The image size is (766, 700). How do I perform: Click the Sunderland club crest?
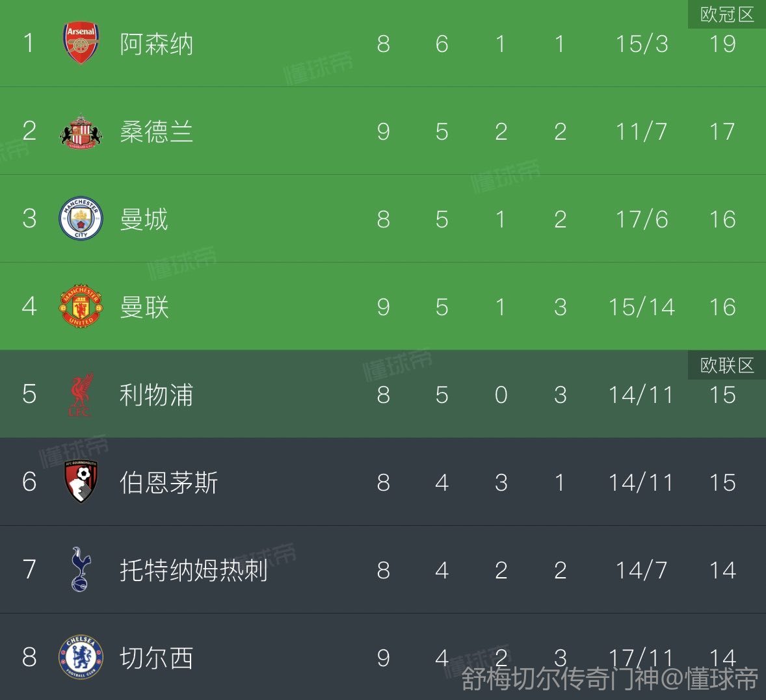pos(81,131)
